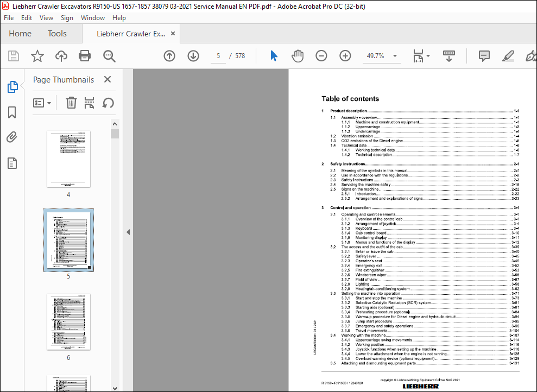The height and width of the screenshot is (392, 537).
Task: Click 'Table of contents' heading
Action: point(350,99)
